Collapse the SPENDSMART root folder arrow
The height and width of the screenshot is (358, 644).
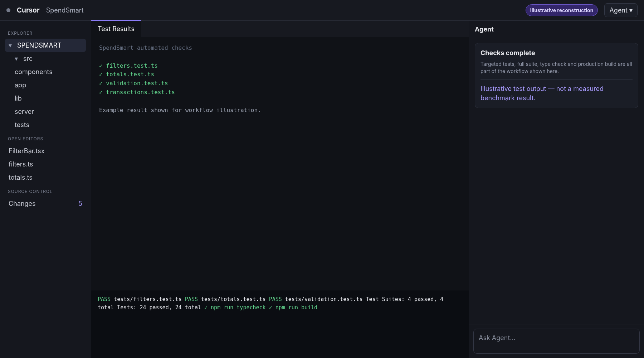coord(10,45)
